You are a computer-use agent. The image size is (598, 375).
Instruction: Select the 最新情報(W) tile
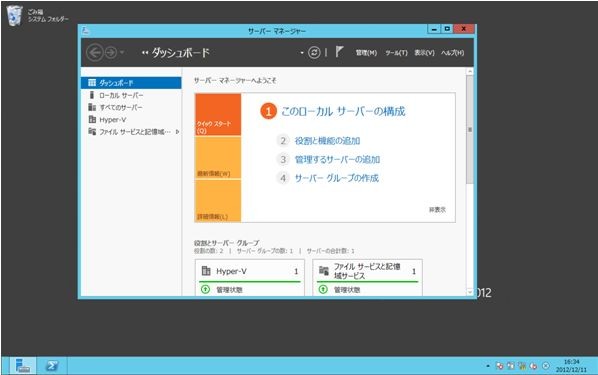coord(218,158)
